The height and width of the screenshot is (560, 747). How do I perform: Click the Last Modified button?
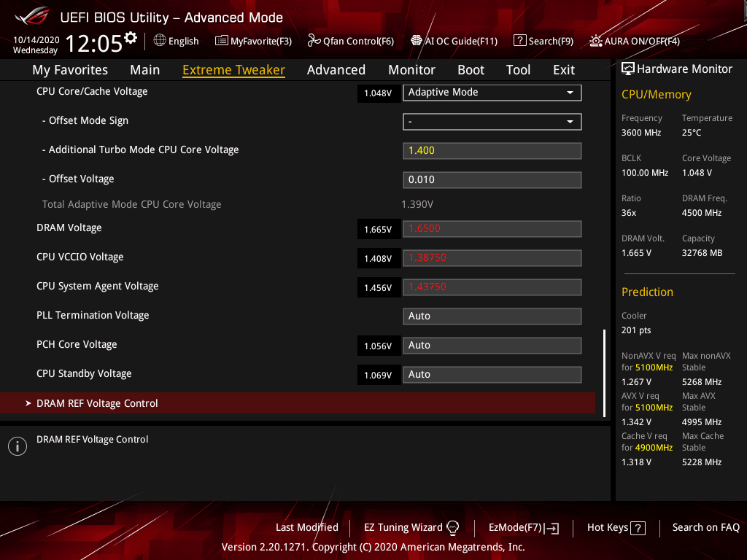click(307, 528)
